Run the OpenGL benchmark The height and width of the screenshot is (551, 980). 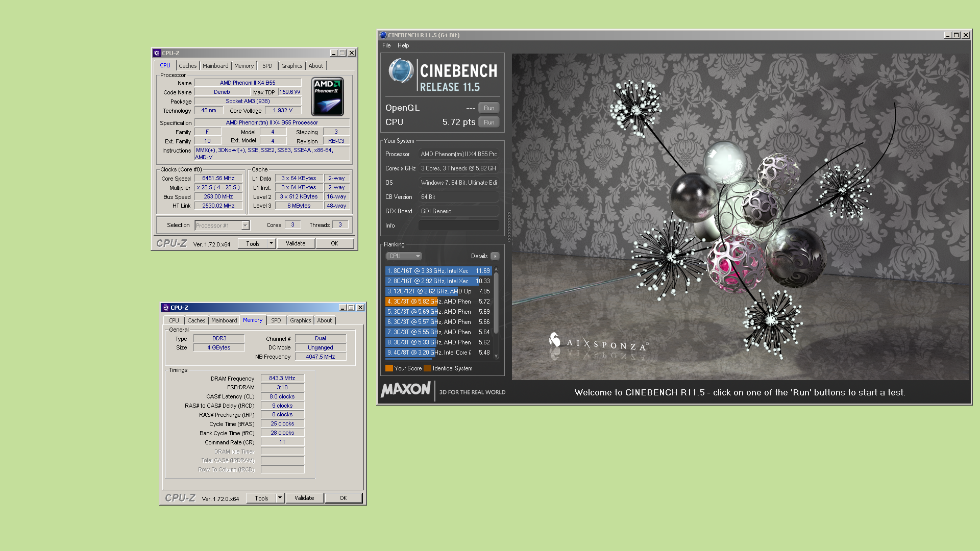pos(489,108)
